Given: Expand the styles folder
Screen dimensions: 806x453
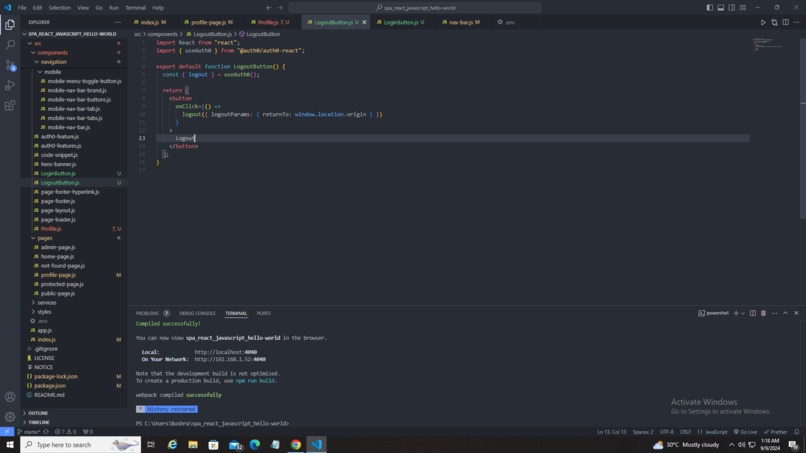Looking at the screenshot, I should point(33,312).
